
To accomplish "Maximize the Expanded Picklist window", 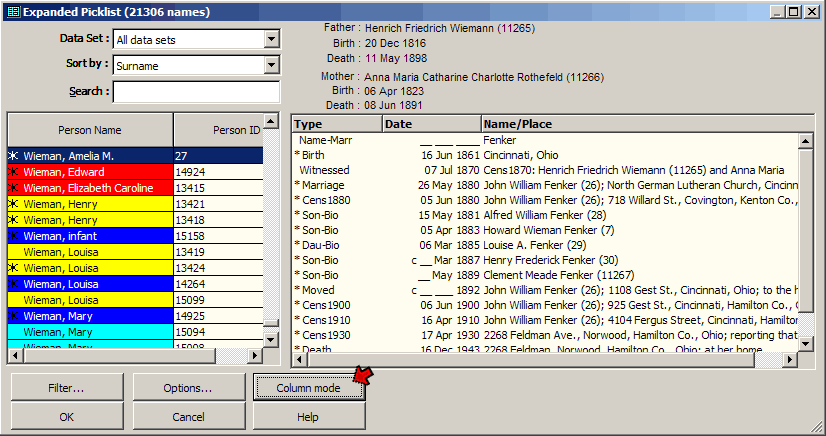I will 794,12.
